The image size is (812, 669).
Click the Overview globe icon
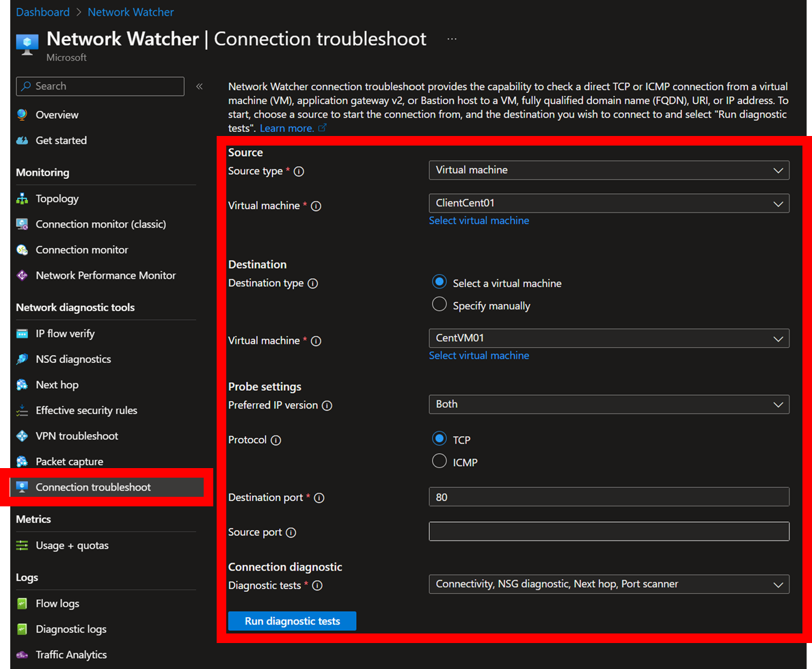pyautogui.click(x=22, y=115)
